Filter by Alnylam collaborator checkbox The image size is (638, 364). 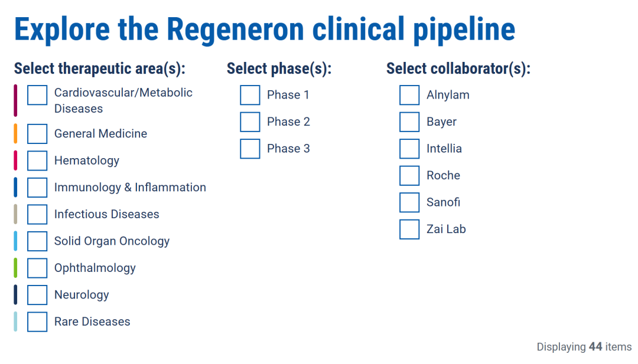coord(409,95)
